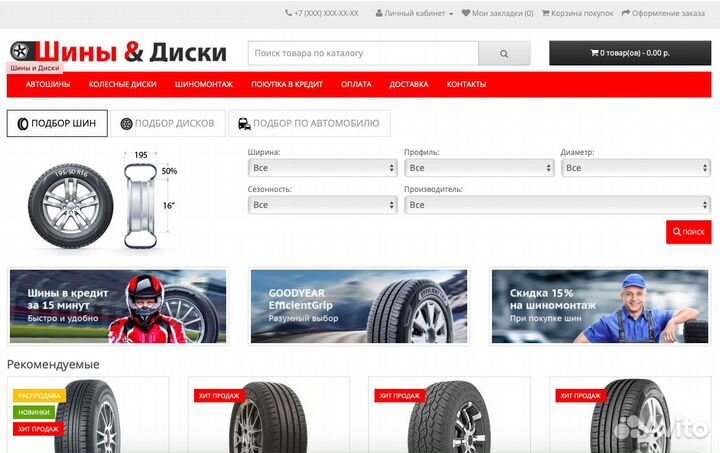This screenshot has width=720, height=453.
Task: Open the Скидка 15% на шиномонтаж banner
Action: click(x=600, y=306)
